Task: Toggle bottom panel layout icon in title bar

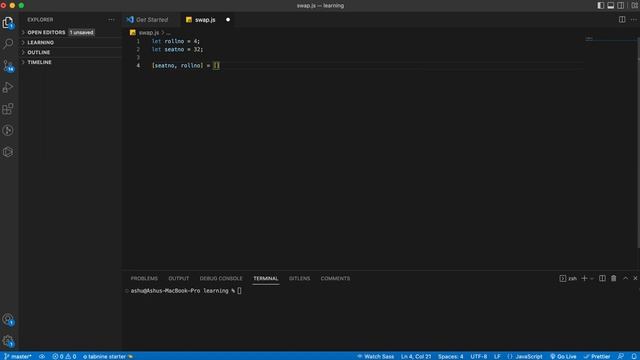Action: tap(611, 6)
